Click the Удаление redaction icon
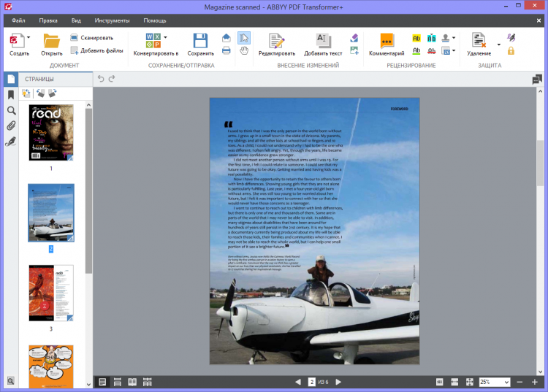 [x=479, y=40]
